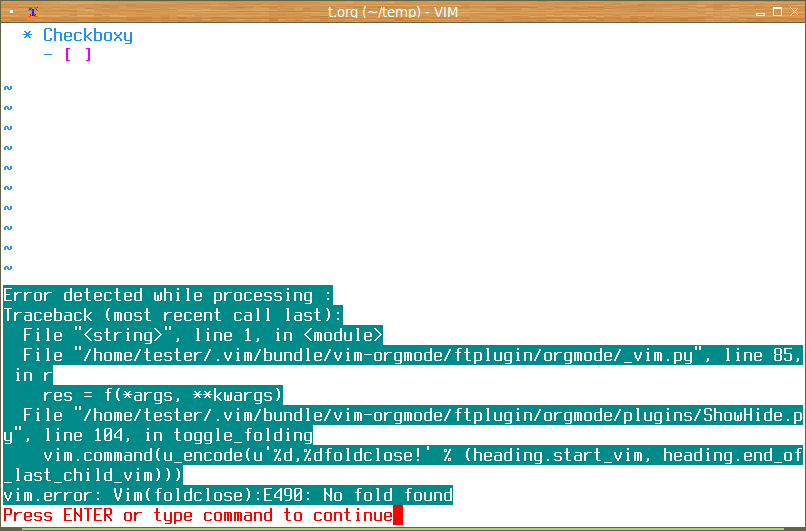
Task: Open the window menu dot in the title bar
Action: click(11, 11)
